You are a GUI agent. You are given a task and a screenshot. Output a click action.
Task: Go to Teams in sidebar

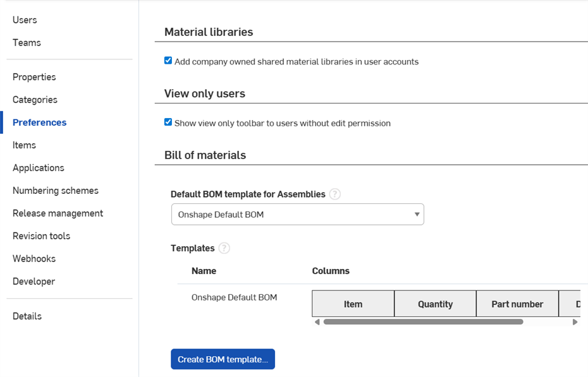point(27,43)
